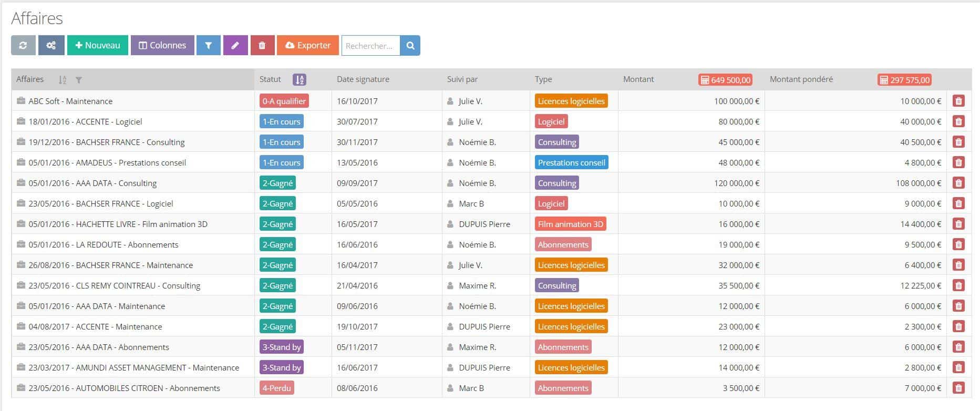The image size is (980, 411).
Task: Click the Date signature column header
Action: click(x=363, y=79)
